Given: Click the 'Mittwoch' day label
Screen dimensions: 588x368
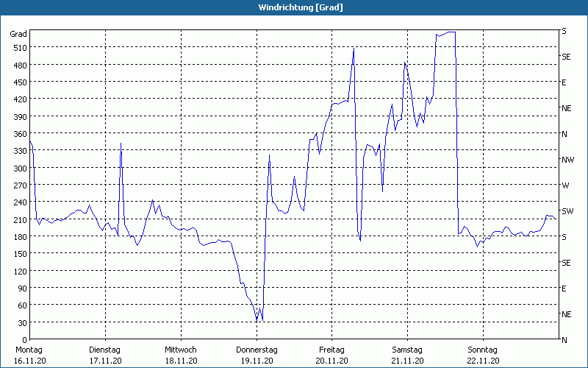Looking at the screenshot, I should pyautogui.click(x=181, y=350).
